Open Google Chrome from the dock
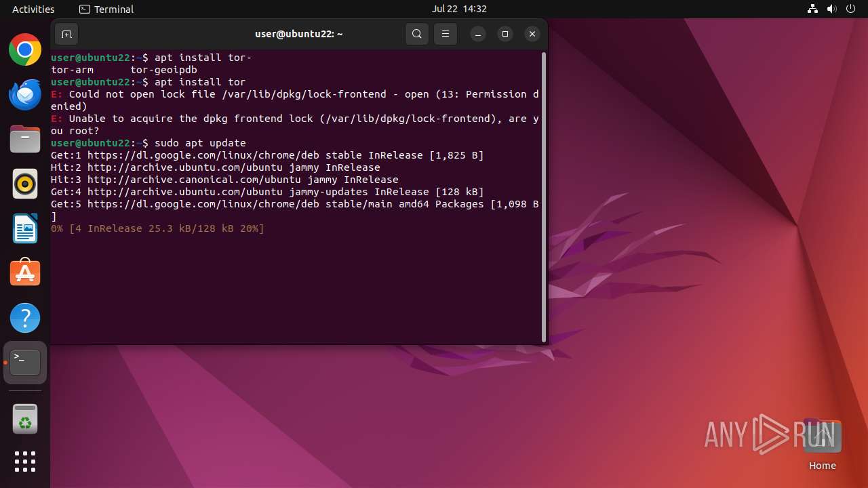The height and width of the screenshot is (488, 868). 25,49
